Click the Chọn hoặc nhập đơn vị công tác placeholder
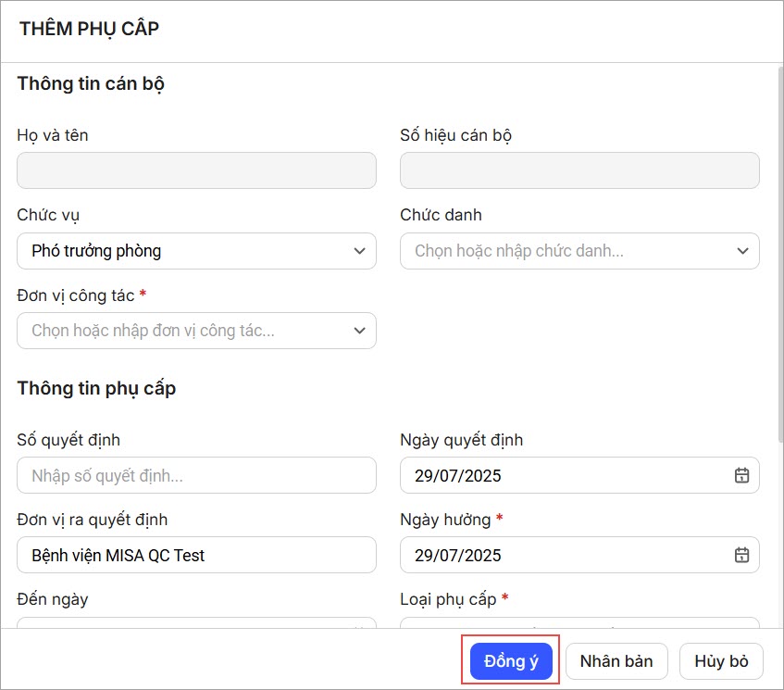784x690 pixels. click(153, 331)
